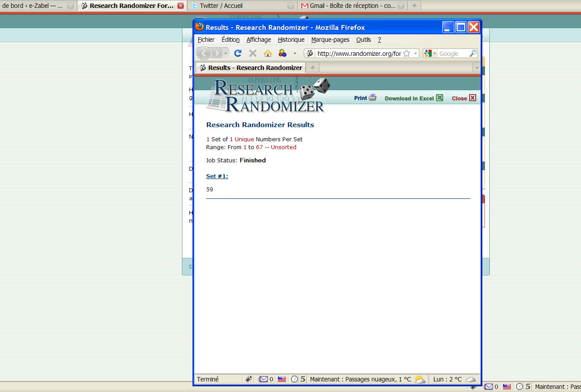Screen dimensions: 581x392
Task: Switch to the e-Zabel tab in background window
Action: 33,6
